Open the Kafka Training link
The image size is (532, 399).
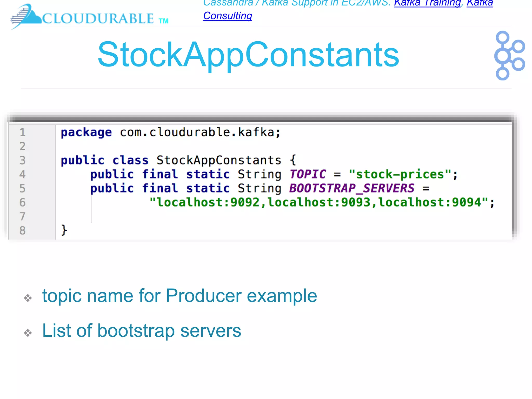[x=427, y=3]
